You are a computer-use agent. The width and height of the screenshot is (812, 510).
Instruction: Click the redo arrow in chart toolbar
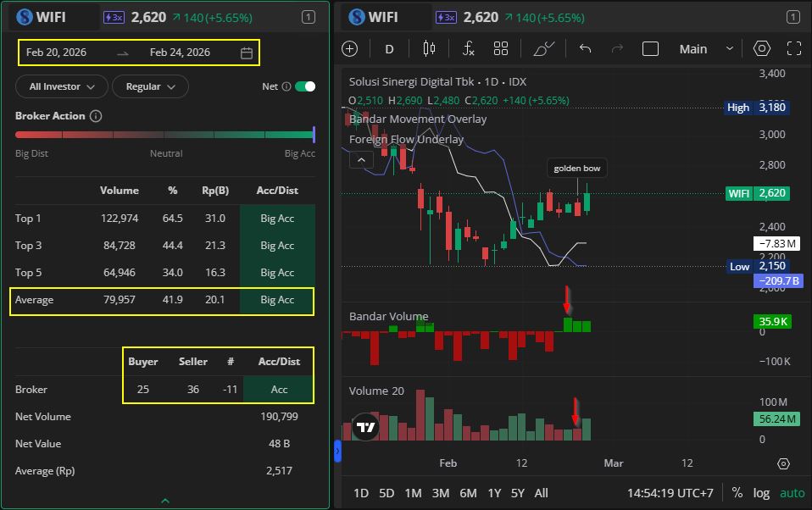pyautogui.click(x=617, y=48)
